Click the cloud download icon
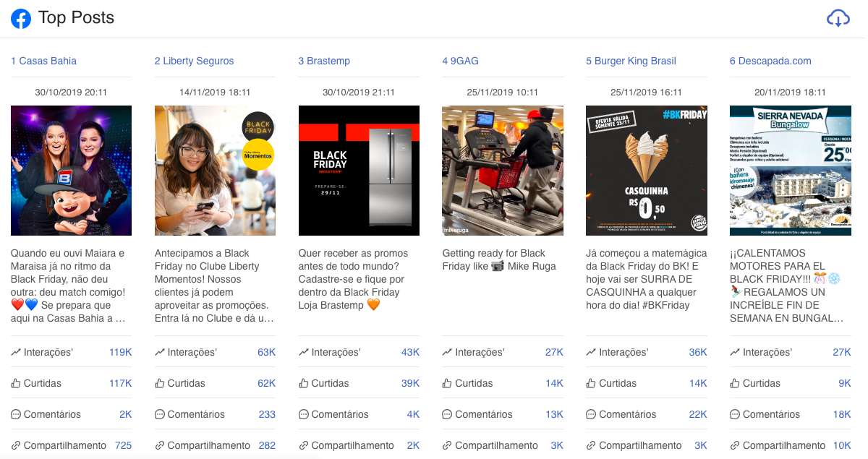 point(838,18)
